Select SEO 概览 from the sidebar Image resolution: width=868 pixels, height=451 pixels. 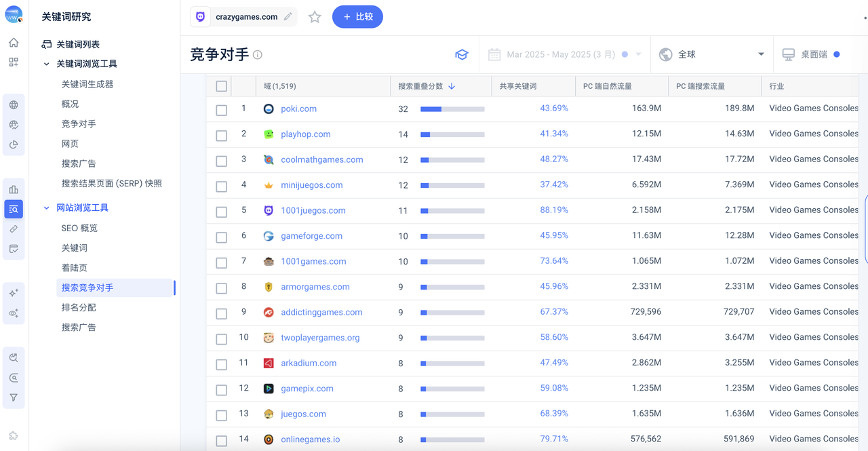(79, 228)
